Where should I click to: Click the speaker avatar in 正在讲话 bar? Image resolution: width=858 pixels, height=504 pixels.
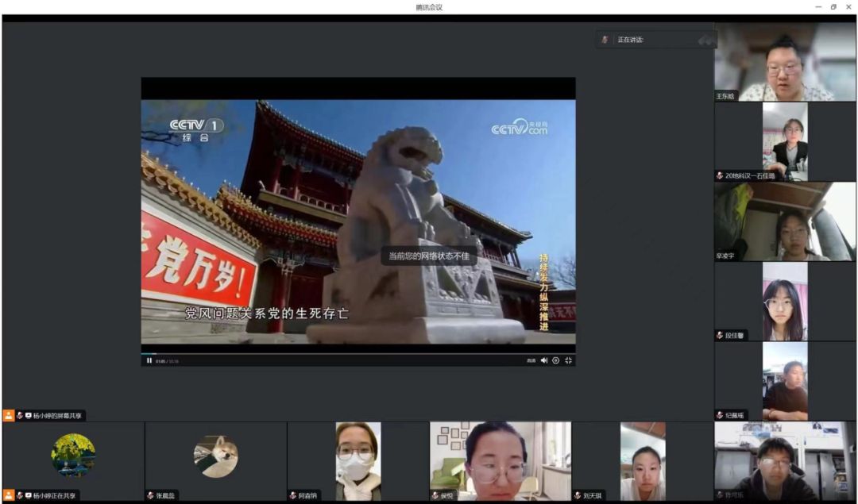[x=605, y=40]
